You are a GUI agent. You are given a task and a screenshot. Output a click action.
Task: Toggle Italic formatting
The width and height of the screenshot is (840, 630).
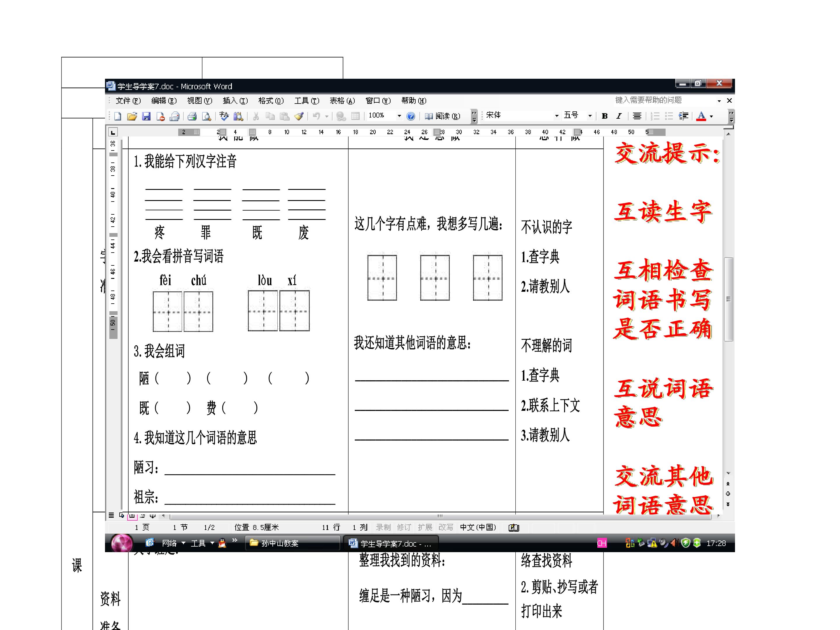[x=619, y=116]
